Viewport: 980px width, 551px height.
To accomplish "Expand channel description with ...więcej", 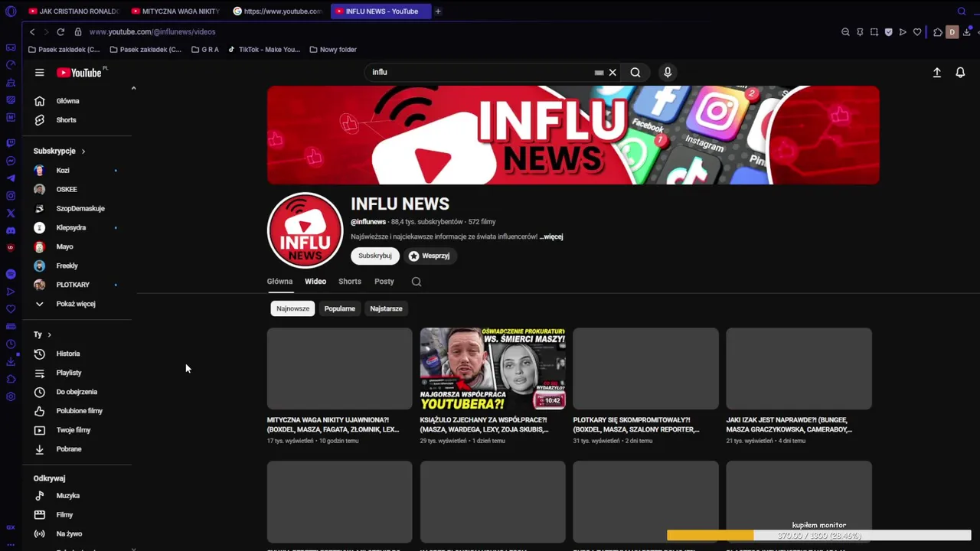I will point(551,237).
